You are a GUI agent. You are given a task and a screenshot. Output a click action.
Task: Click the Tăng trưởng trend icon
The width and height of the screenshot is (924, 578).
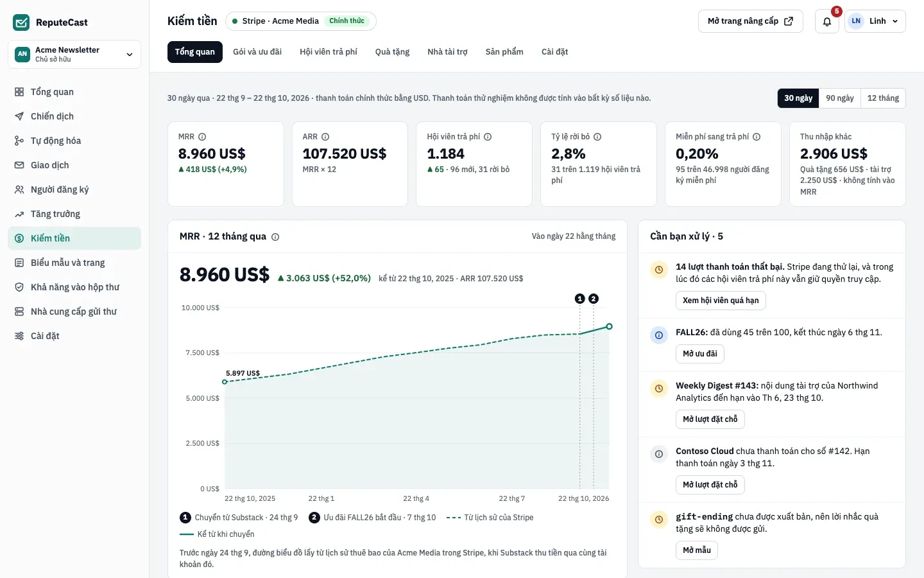tap(19, 214)
